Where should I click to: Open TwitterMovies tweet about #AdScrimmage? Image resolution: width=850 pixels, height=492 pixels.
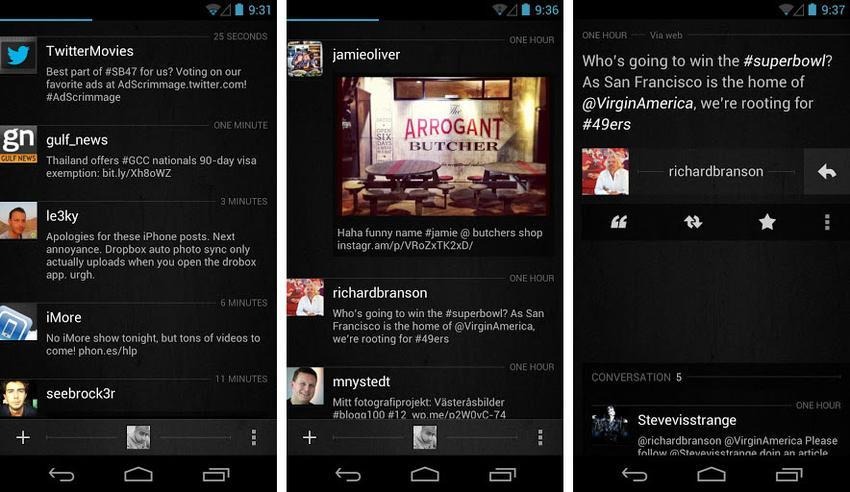coord(146,85)
